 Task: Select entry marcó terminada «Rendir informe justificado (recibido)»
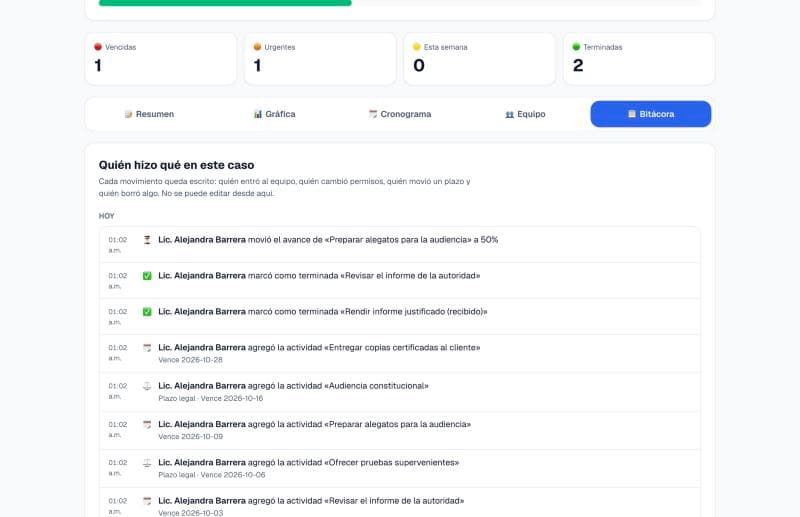pos(400,317)
